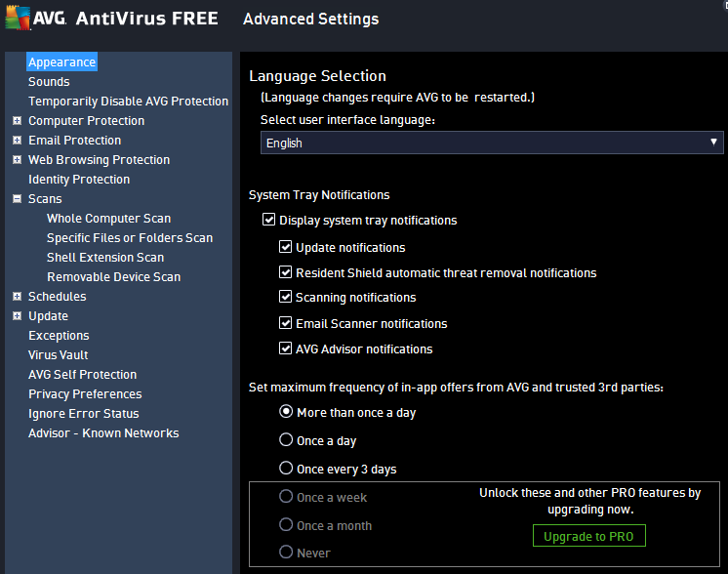This screenshot has width=728, height=574.
Task: Choose Once every 3 days option
Action: click(x=286, y=468)
